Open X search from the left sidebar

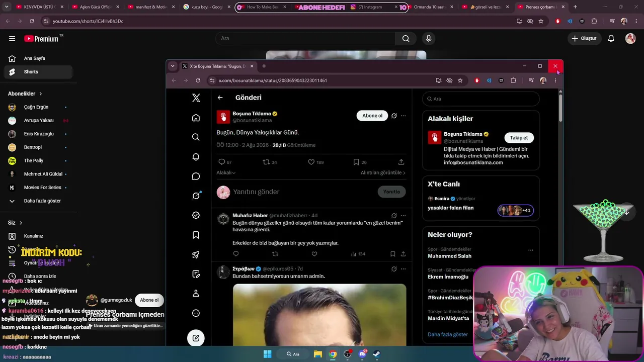tap(196, 137)
